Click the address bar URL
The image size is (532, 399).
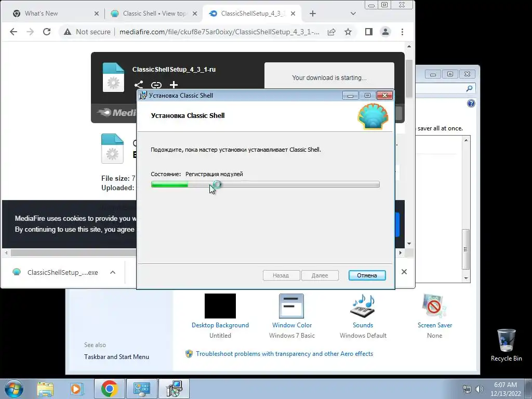[x=219, y=32]
